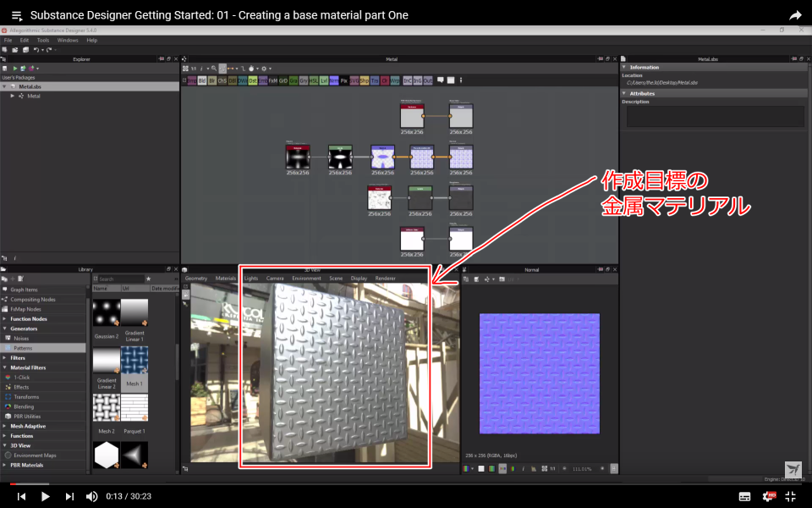Screen dimensions: 812x508
Task: Click the graph zoom magnifier icon
Action: coord(214,69)
